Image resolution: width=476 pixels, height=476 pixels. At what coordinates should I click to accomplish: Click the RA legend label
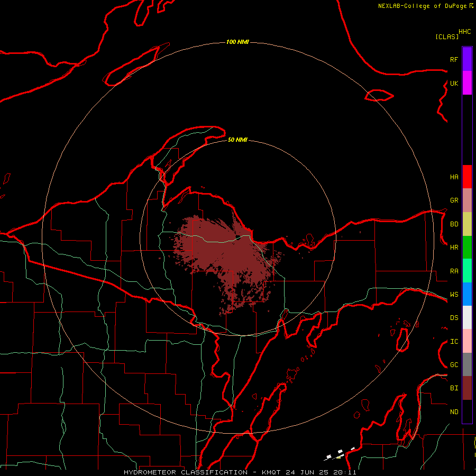(454, 271)
